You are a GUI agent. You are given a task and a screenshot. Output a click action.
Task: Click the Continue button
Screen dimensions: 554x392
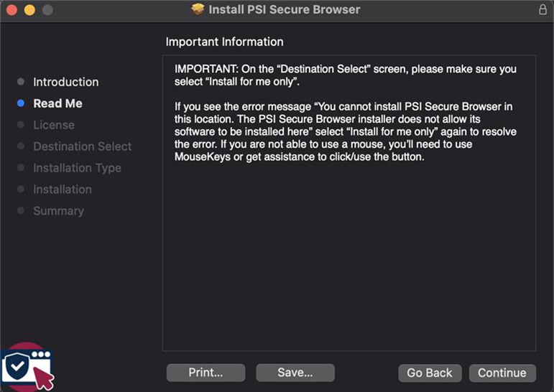pos(502,373)
